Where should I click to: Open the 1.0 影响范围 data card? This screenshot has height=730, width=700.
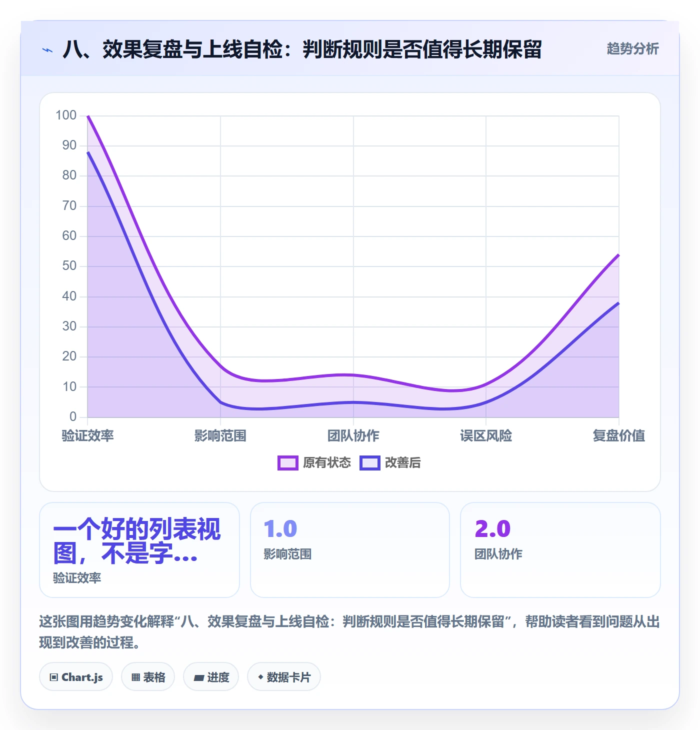[350, 550]
